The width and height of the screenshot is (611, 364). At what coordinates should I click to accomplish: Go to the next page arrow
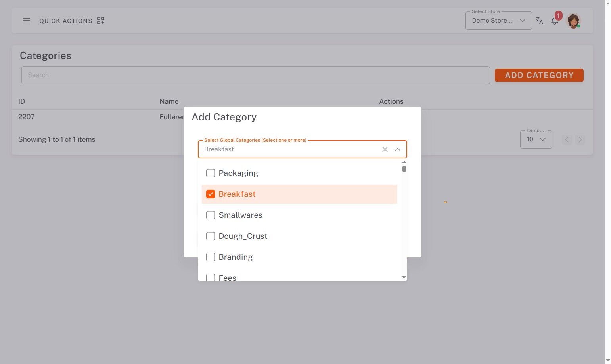[x=580, y=139]
